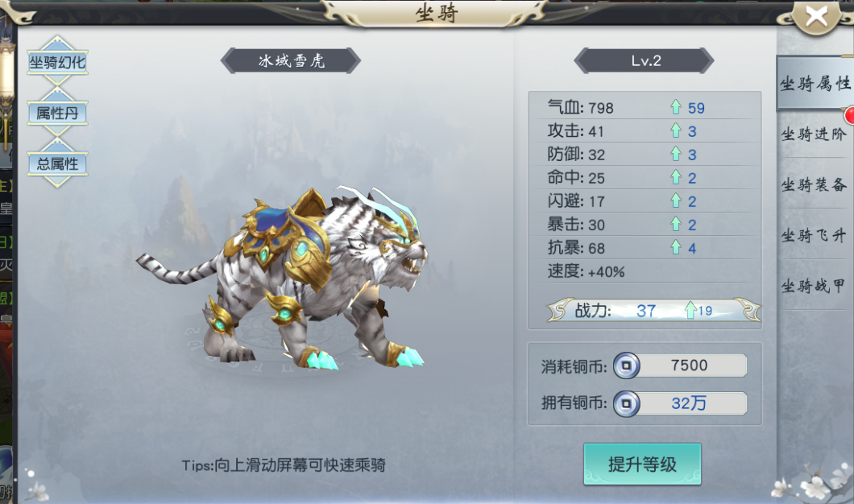Switch to the 坐骑进阶 tab

click(814, 134)
